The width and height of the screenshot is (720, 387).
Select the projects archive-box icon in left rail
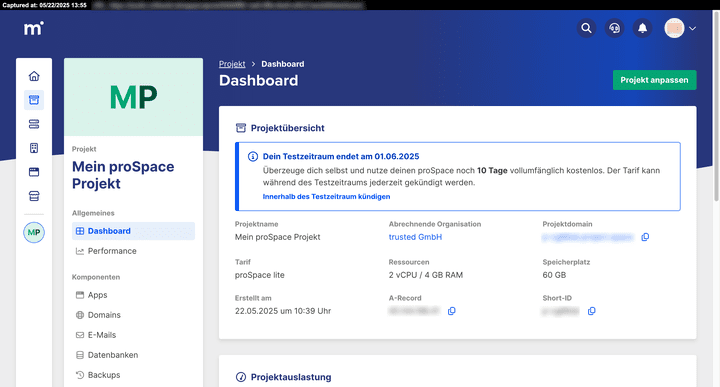click(34, 100)
